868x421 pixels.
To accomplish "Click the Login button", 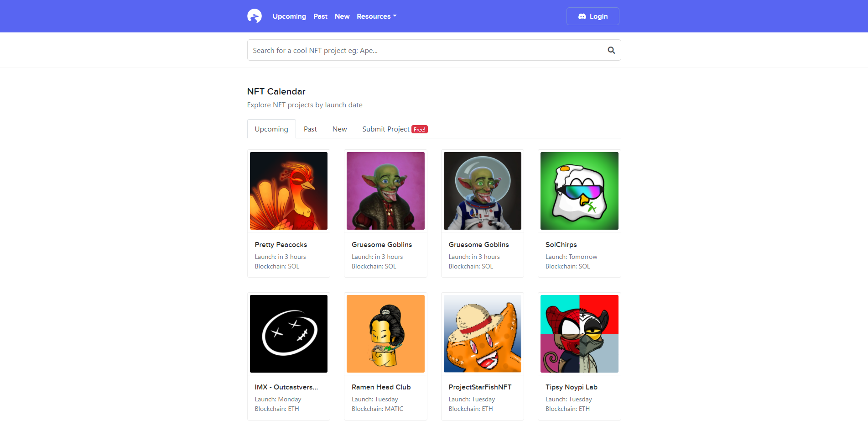I will tap(593, 16).
